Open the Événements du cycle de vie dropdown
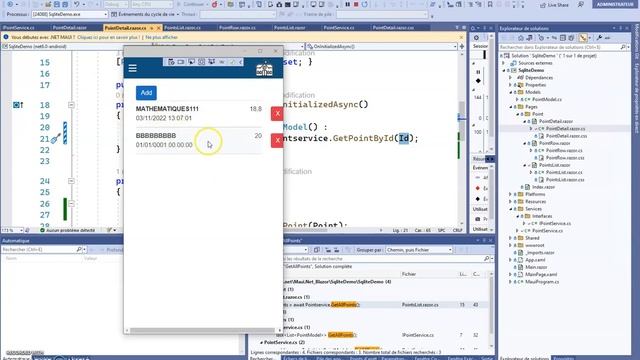Image resolution: width=640 pixels, height=360 pixels. (146, 14)
